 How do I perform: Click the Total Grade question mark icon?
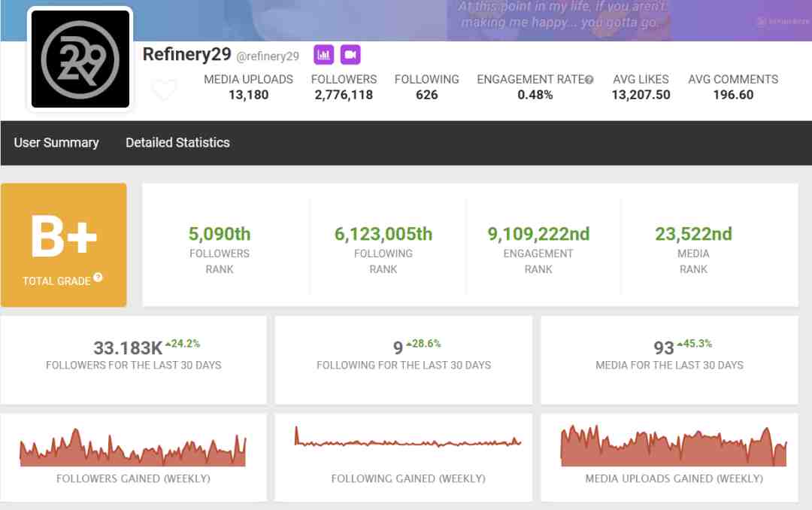tap(98, 278)
